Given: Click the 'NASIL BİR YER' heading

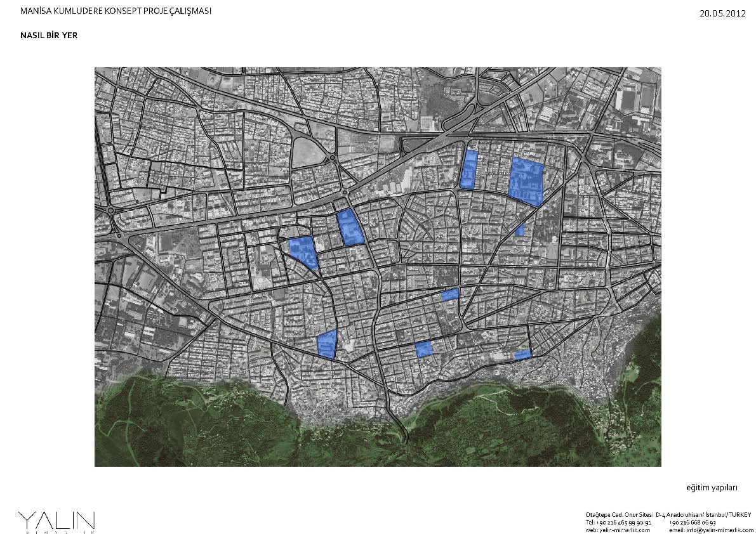Looking at the screenshot, I should tap(49, 36).
